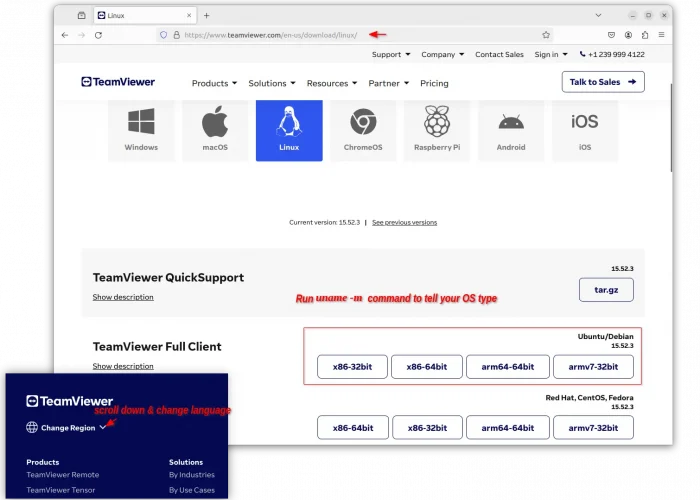
Task: Select the Windows platform icon
Action: coord(141,129)
